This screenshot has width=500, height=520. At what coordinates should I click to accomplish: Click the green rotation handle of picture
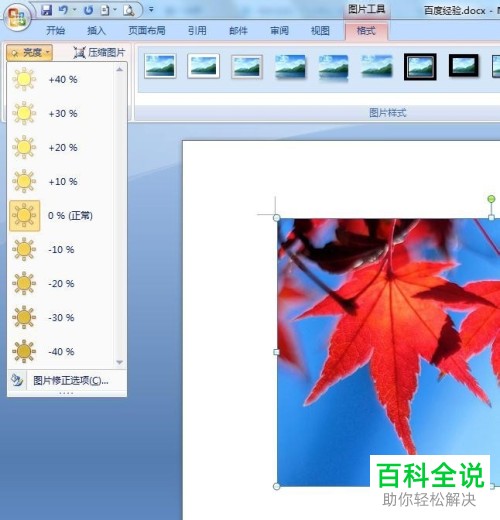[x=491, y=199]
